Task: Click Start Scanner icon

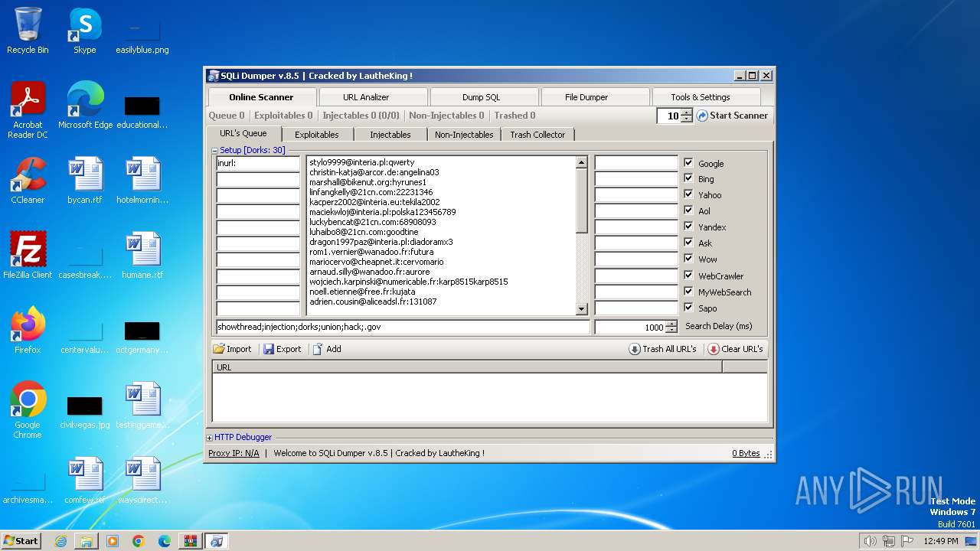Action: (702, 116)
